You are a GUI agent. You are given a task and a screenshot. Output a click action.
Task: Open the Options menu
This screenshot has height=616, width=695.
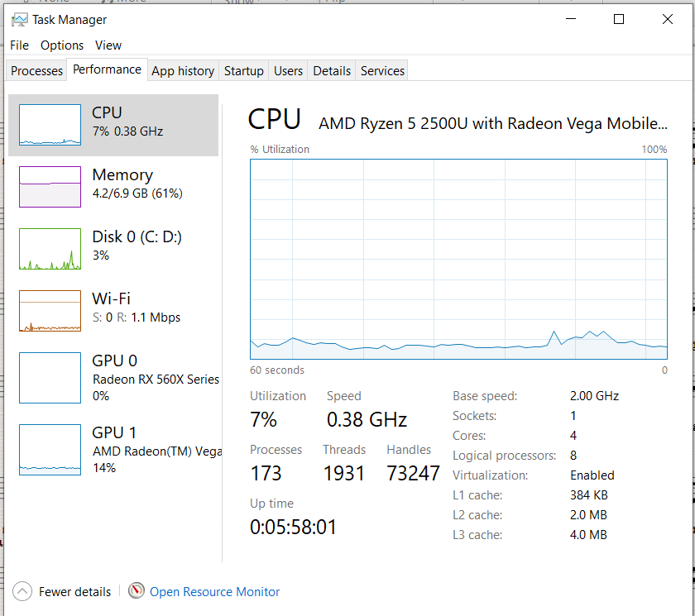62,45
